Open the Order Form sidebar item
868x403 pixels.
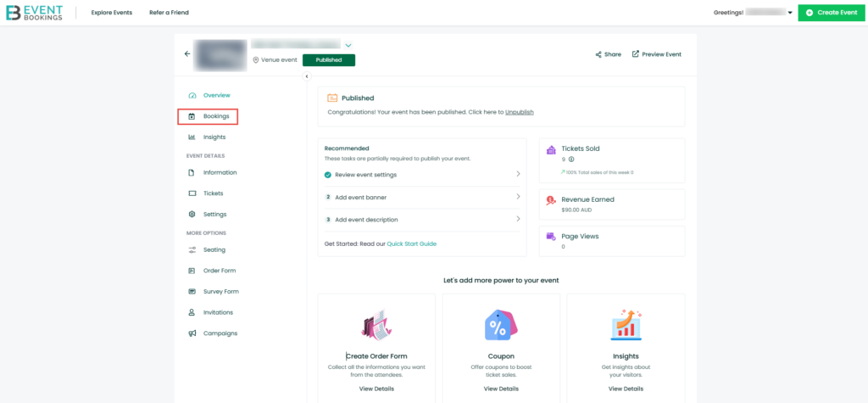(x=219, y=271)
